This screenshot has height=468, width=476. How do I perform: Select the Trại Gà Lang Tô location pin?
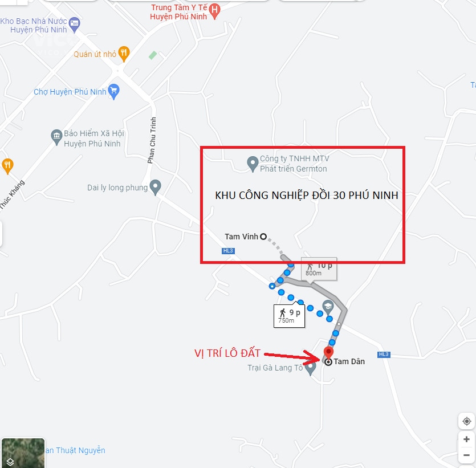(x=310, y=368)
